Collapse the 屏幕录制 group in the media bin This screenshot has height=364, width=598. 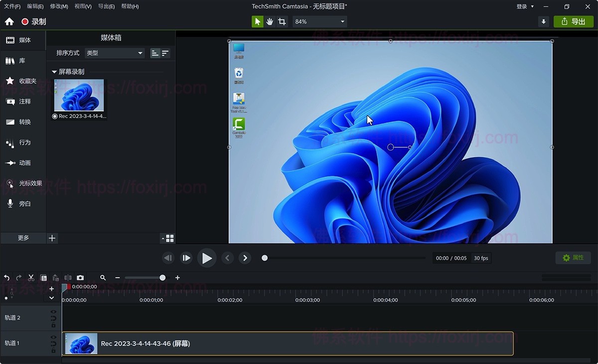pyautogui.click(x=55, y=71)
